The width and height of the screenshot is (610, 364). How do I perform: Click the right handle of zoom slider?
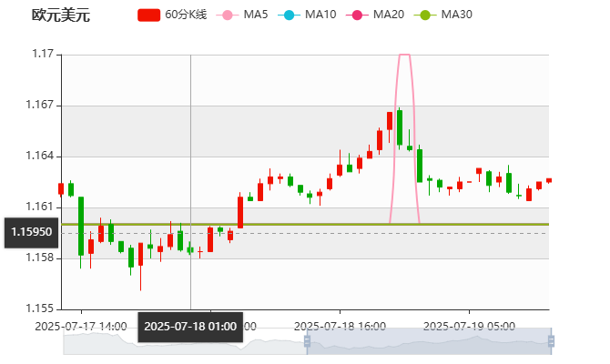pos(551,341)
